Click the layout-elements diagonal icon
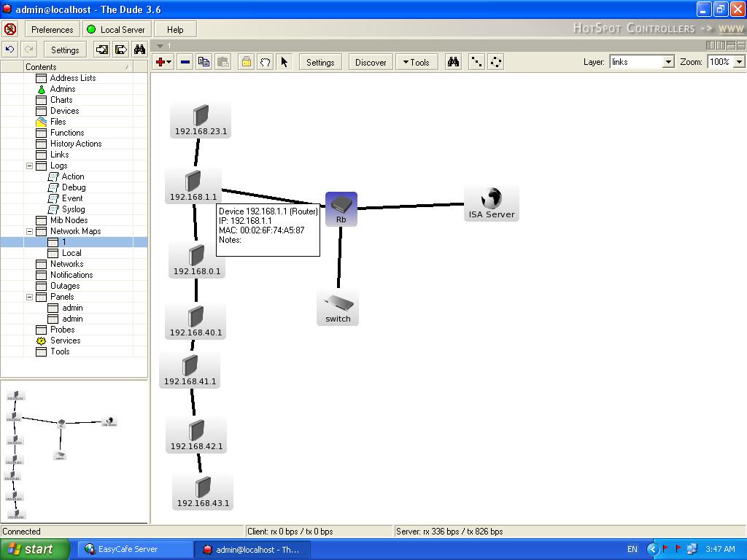The width and height of the screenshot is (747, 560). [476, 62]
